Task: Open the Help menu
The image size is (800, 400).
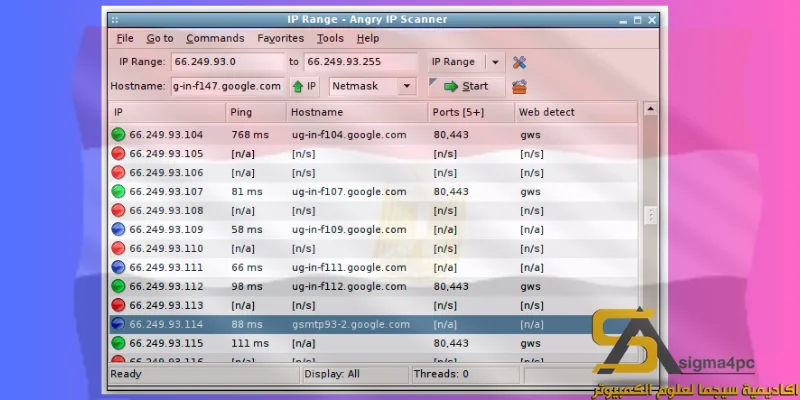Action: point(368,38)
